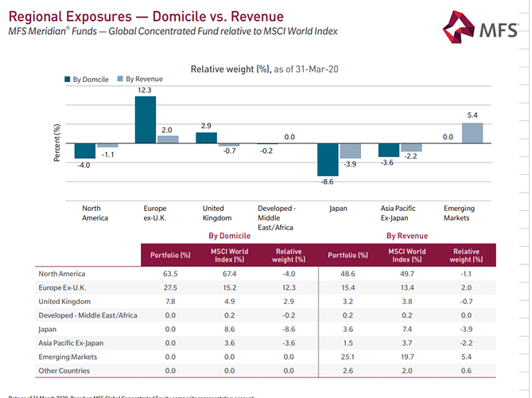Select the North America domicile bar in chart
Viewport: 532px width, 398px height.
[85, 150]
